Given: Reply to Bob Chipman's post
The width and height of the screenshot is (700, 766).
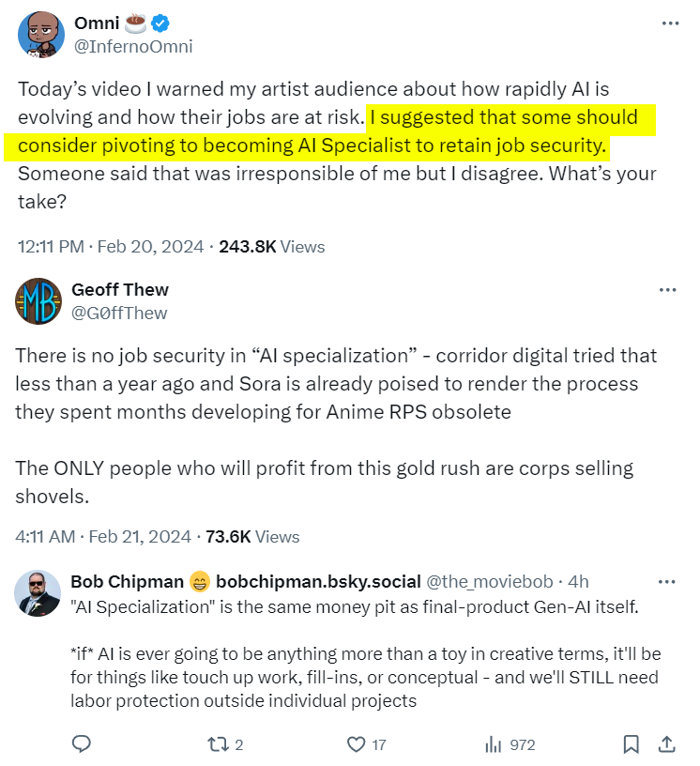Looking at the screenshot, I should point(82,744).
